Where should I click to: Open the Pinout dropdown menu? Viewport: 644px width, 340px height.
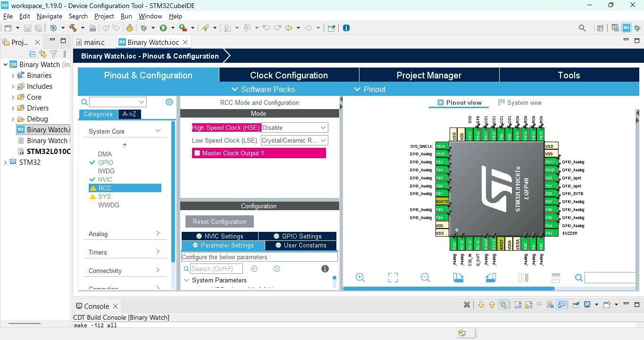(370, 89)
